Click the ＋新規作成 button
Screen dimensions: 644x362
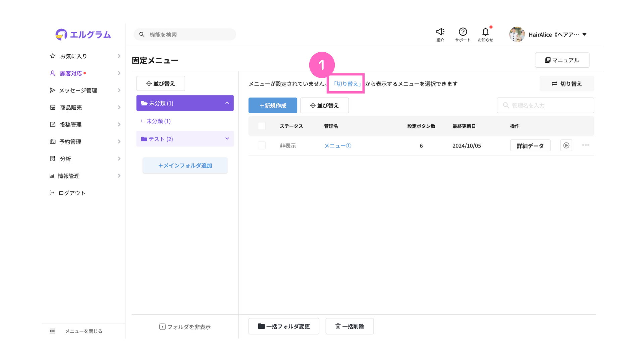point(273,105)
